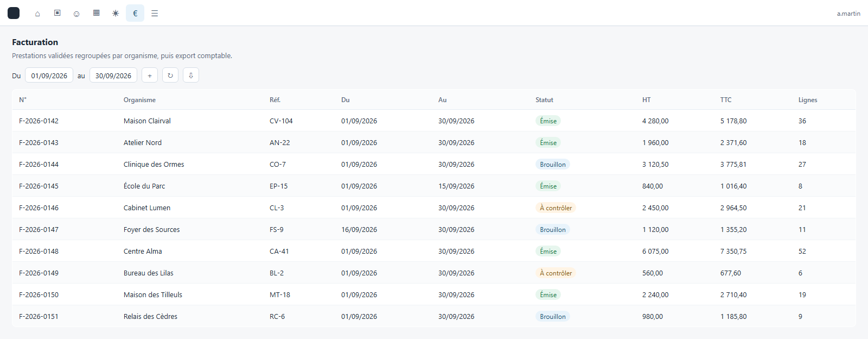Image resolution: width=868 pixels, height=339 pixels.
Task: Click Clinique des Ormes in the table
Action: (x=154, y=165)
